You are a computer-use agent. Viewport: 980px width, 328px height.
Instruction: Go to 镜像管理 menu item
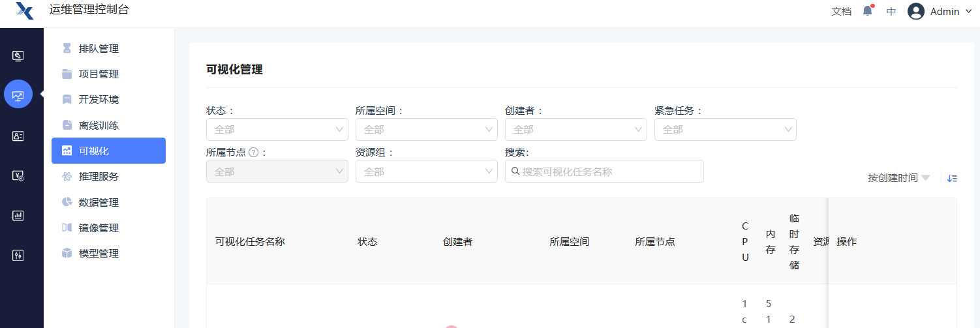[x=108, y=228]
